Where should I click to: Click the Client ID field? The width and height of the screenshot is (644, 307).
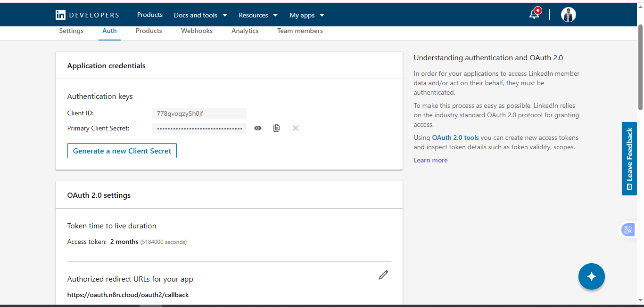199,113
